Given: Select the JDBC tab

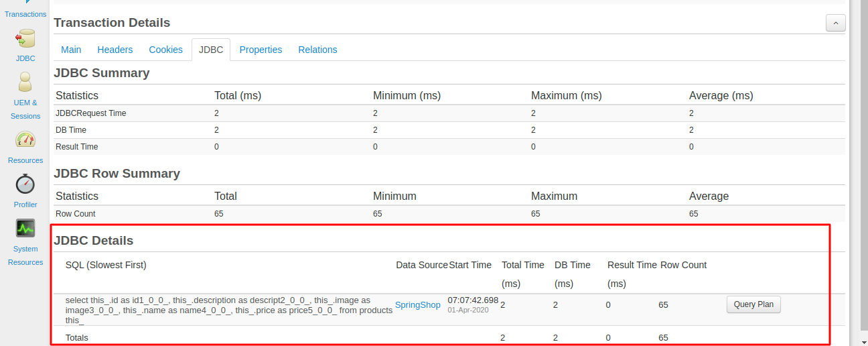Looking at the screenshot, I should click(211, 50).
